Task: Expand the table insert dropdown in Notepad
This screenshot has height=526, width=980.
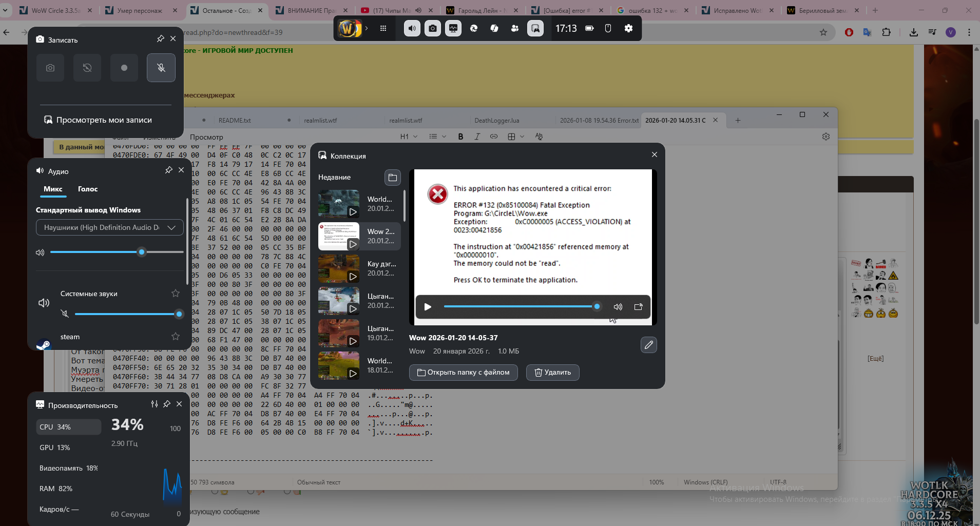Action: 522,137
